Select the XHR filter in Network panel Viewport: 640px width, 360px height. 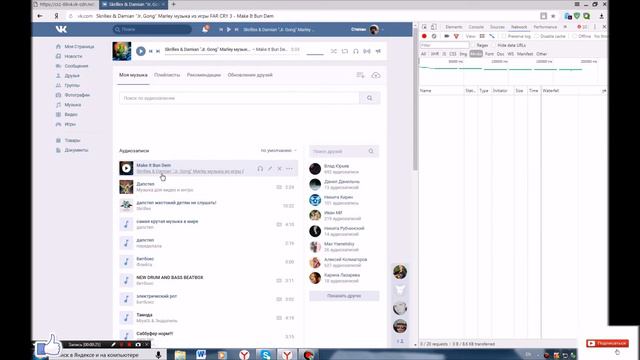(x=435, y=54)
